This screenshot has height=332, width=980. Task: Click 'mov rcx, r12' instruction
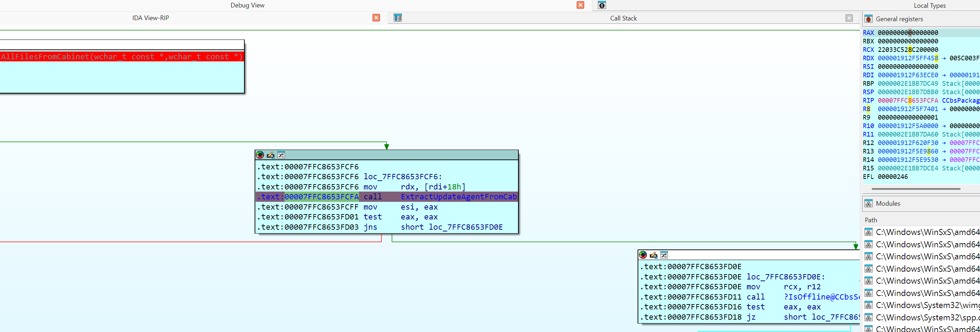pos(783,287)
